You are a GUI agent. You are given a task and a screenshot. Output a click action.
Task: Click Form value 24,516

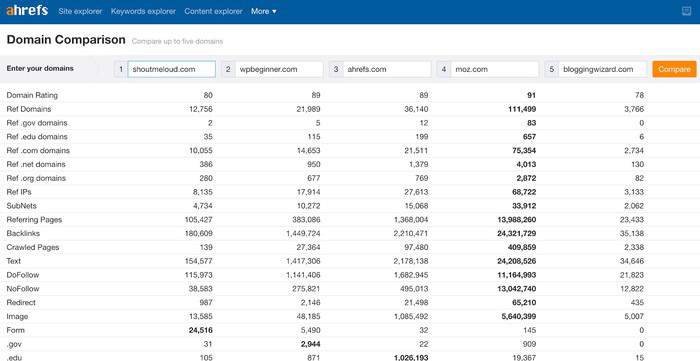click(x=200, y=330)
